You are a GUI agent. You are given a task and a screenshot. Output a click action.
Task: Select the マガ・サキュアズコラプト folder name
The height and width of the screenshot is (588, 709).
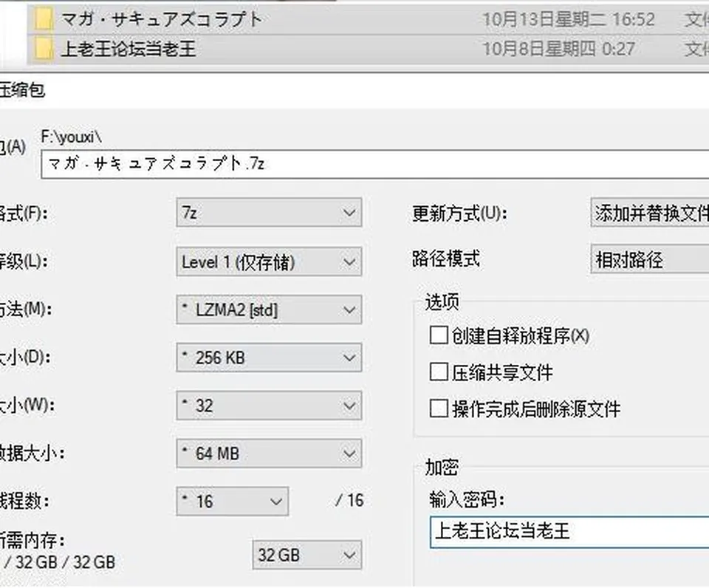pos(162,19)
